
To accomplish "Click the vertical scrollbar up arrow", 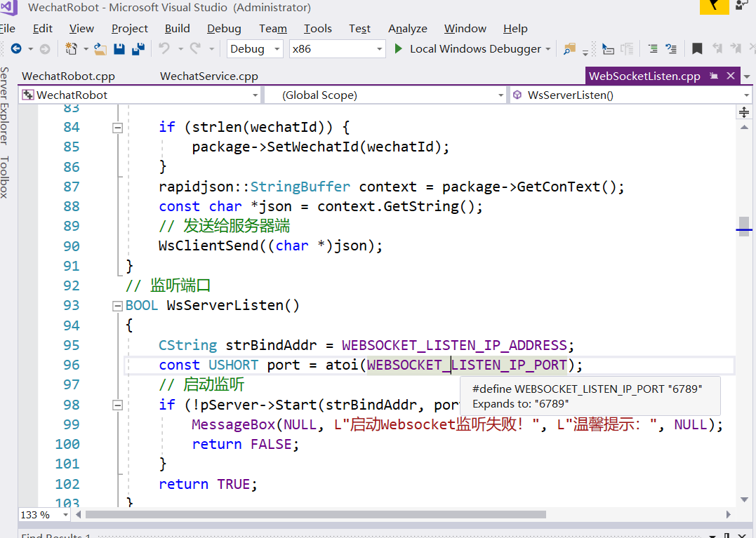I will pos(745,128).
